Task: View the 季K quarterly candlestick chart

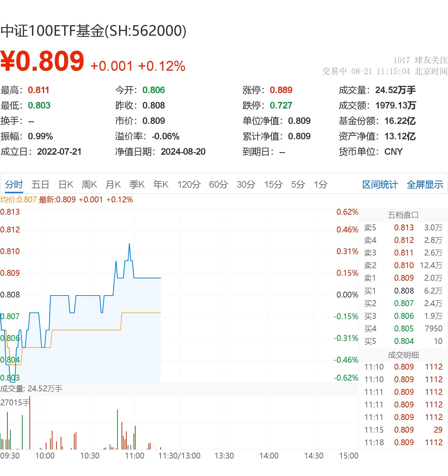Action: (137, 185)
